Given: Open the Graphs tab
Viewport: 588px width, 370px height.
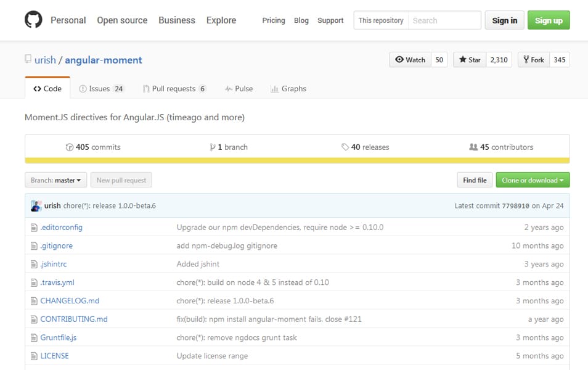Looking at the screenshot, I should (288, 89).
